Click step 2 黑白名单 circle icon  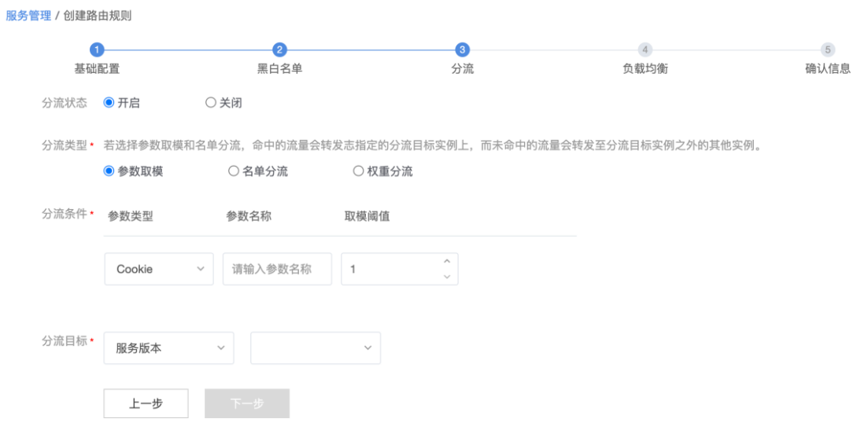(279, 50)
